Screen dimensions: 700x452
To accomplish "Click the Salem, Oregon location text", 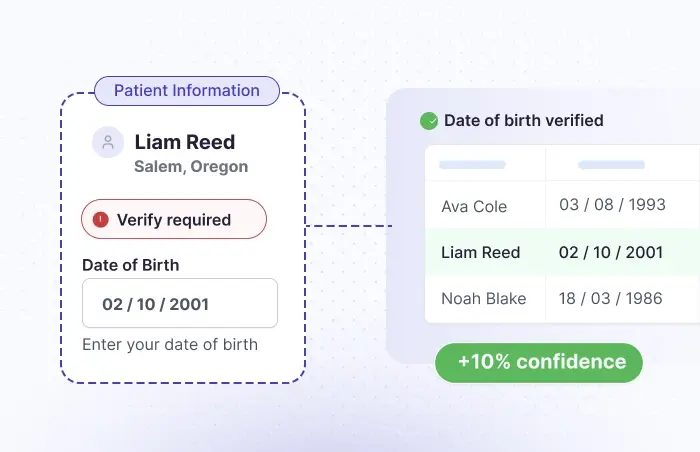I will pos(191,166).
